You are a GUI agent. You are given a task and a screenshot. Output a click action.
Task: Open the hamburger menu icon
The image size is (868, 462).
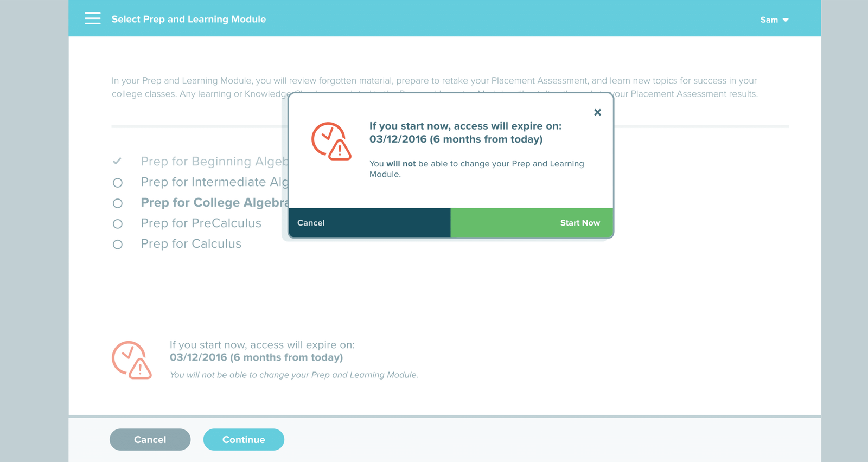coord(93,19)
